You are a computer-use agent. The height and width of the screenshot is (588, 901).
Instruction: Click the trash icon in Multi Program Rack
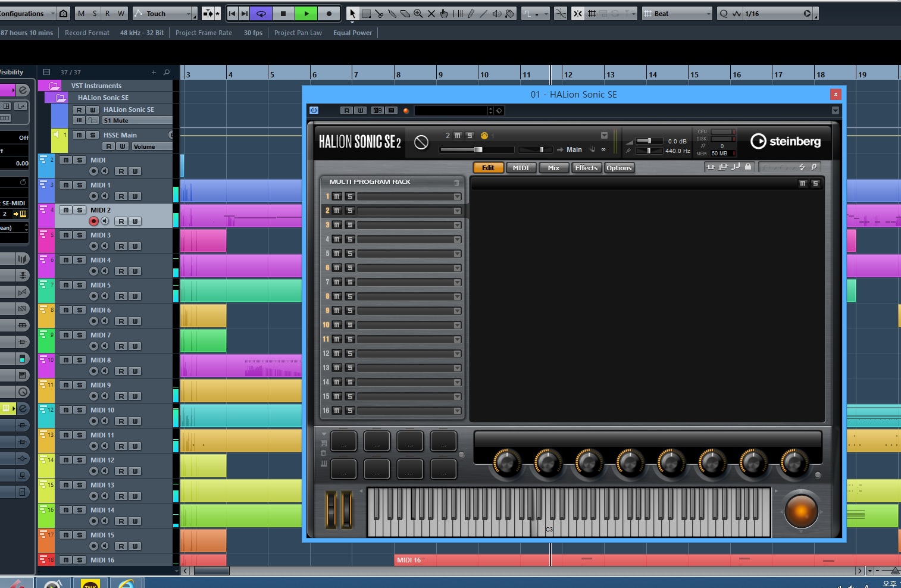pos(456,182)
